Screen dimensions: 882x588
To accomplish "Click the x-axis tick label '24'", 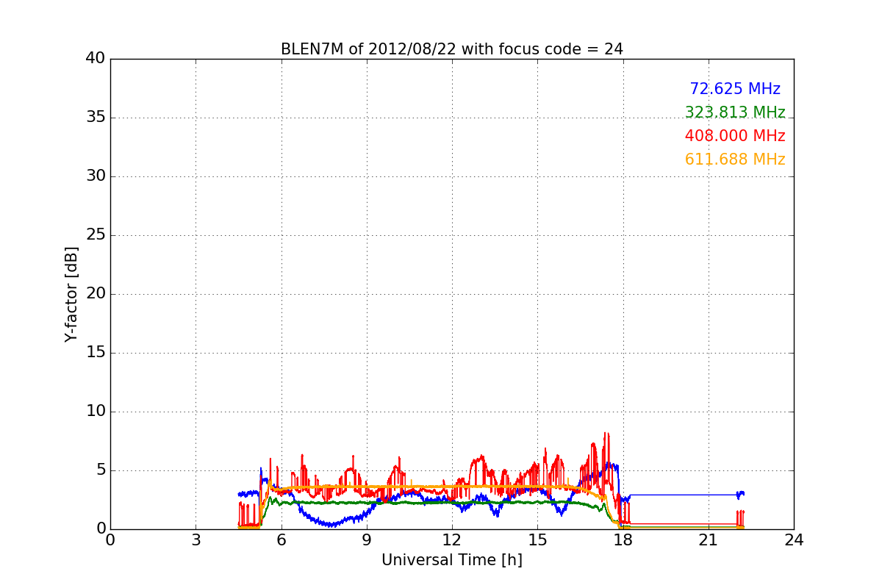I will [x=794, y=539].
